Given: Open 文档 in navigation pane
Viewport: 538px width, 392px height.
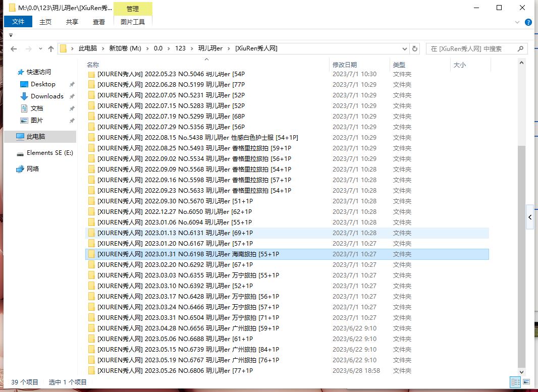Looking at the screenshot, I should pyautogui.click(x=37, y=108).
